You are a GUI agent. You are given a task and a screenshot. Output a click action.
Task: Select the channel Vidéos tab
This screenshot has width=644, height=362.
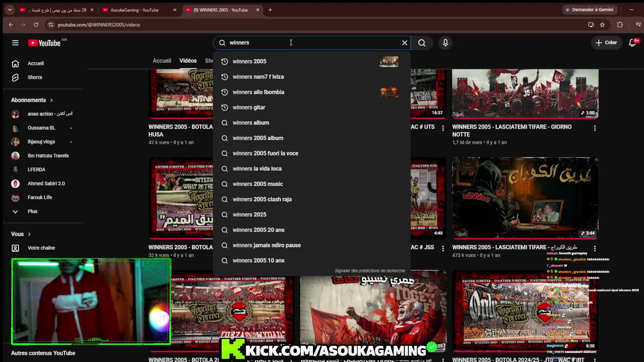[x=188, y=61]
